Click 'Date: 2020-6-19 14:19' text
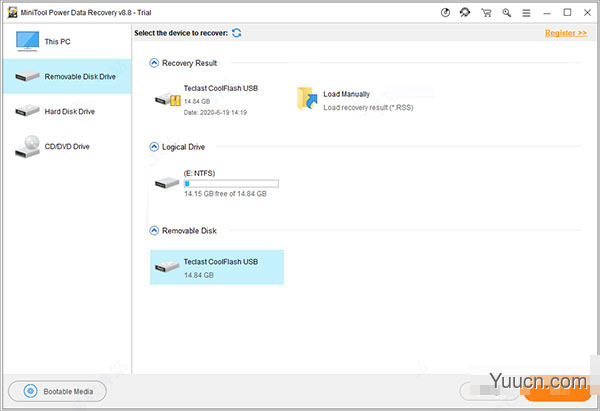 click(215, 113)
